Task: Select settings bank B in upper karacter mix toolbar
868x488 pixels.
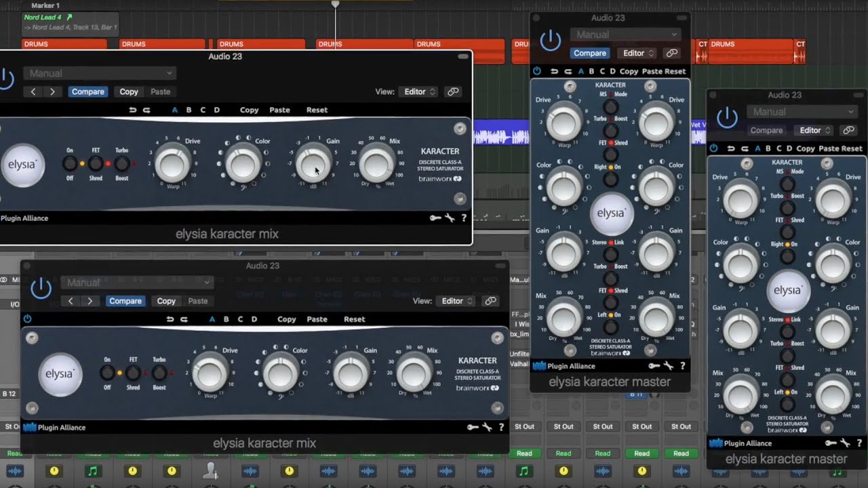Action: coord(189,110)
